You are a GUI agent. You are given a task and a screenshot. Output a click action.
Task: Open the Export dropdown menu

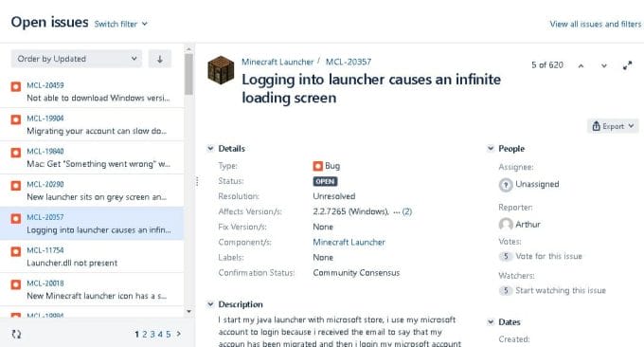[x=613, y=126]
